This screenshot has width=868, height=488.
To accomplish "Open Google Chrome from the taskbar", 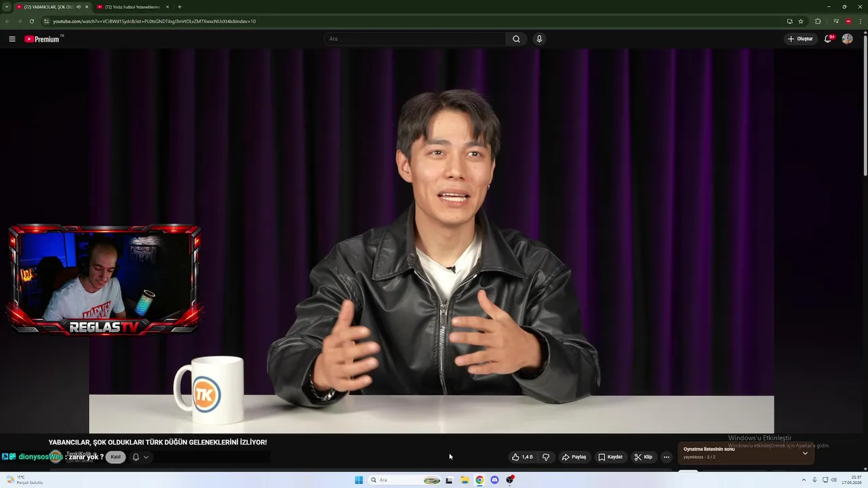I will [x=479, y=480].
